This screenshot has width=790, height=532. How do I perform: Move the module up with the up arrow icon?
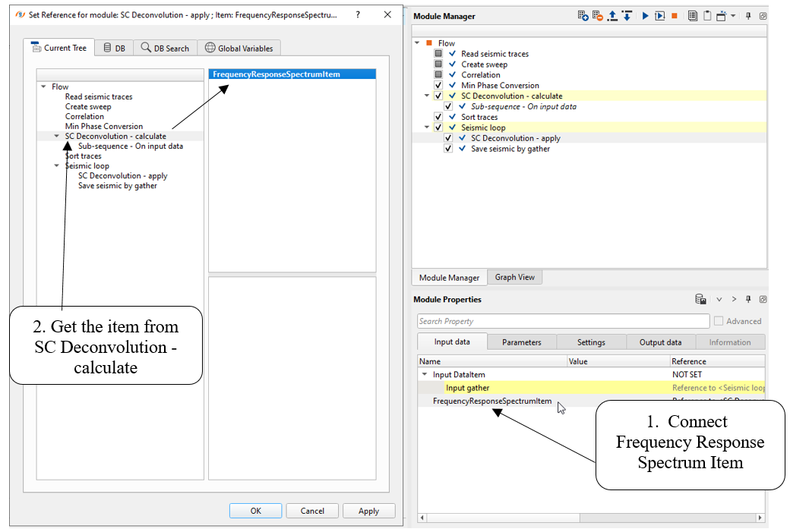coord(612,16)
